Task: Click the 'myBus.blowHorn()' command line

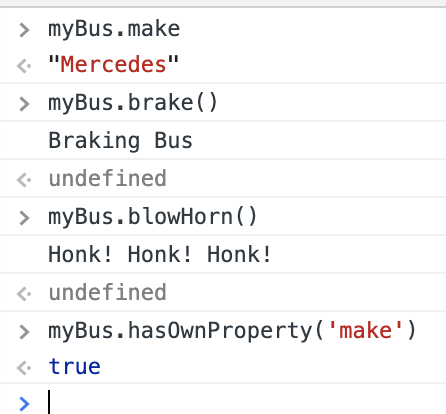Action: pyautogui.click(x=153, y=217)
